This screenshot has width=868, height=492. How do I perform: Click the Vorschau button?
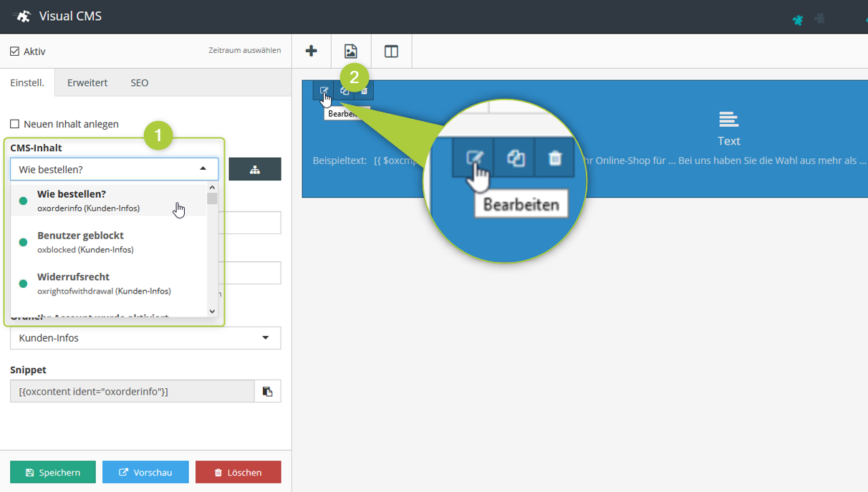point(145,472)
